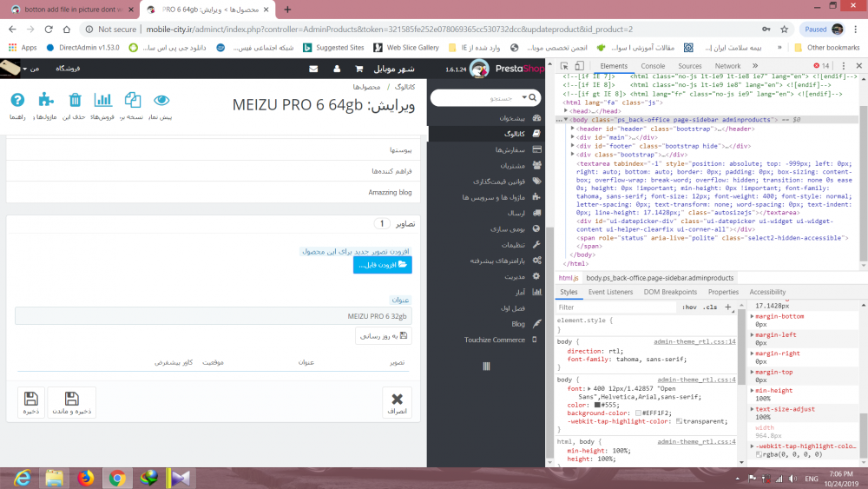Toggle the :hov element state button
This screenshot has width=868, height=489.
tap(689, 307)
